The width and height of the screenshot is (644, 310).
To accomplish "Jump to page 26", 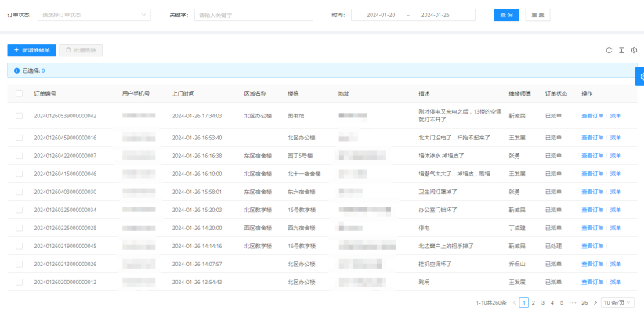I will click(x=584, y=303).
